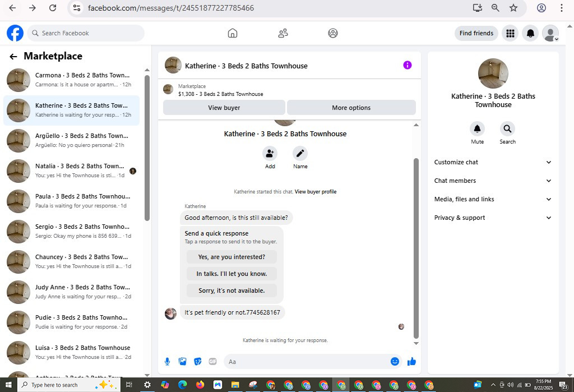Click Find friends button

pyautogui.click(x=476, y=33)
